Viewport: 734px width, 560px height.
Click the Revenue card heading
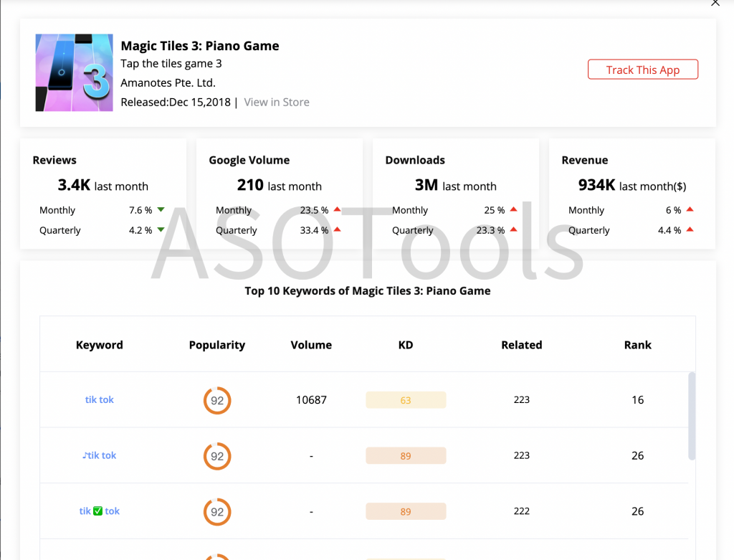(585, 160)
